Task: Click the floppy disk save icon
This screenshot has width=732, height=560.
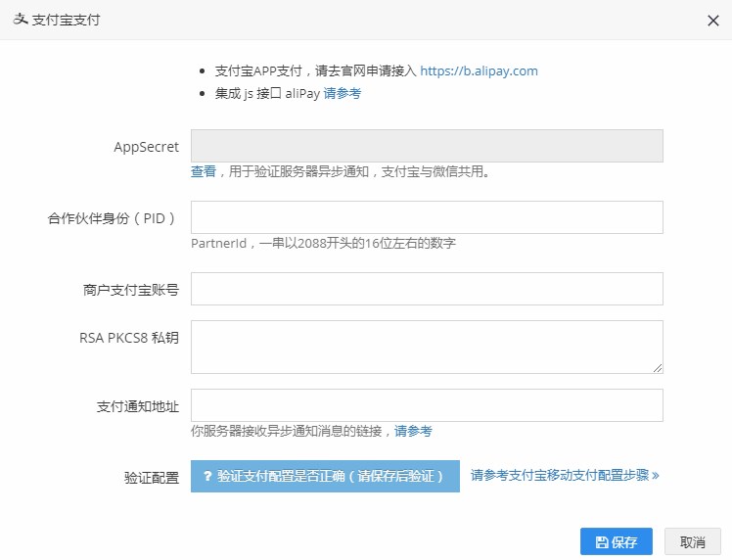Action: pos(602,542)
